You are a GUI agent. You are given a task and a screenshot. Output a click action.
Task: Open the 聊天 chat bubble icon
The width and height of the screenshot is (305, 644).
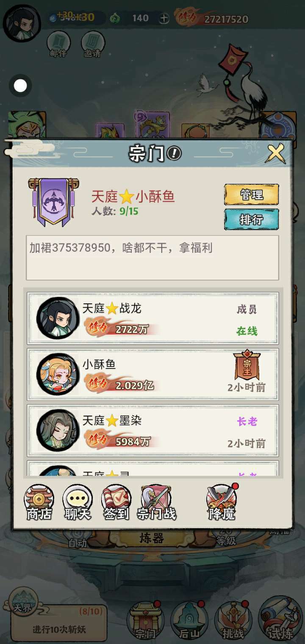[78, 503]
